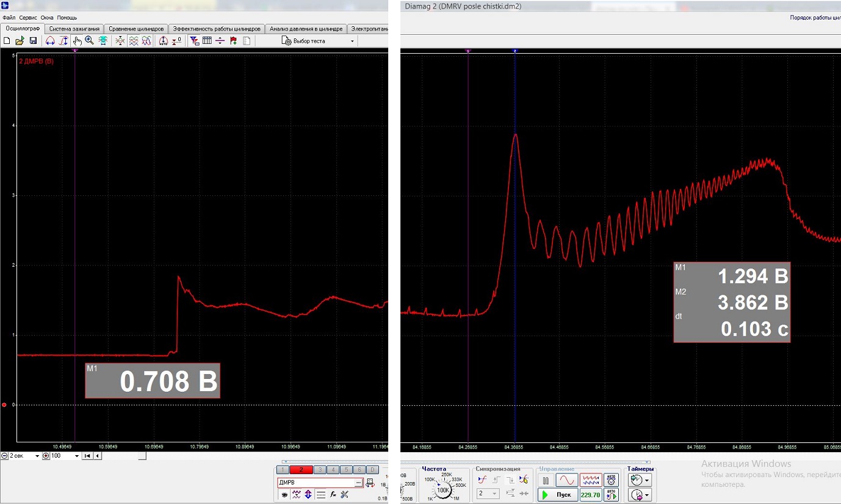Click the ellipsis button beside ДМРВ field
This screenshot has width=841, height=504.
coord(359,483)
